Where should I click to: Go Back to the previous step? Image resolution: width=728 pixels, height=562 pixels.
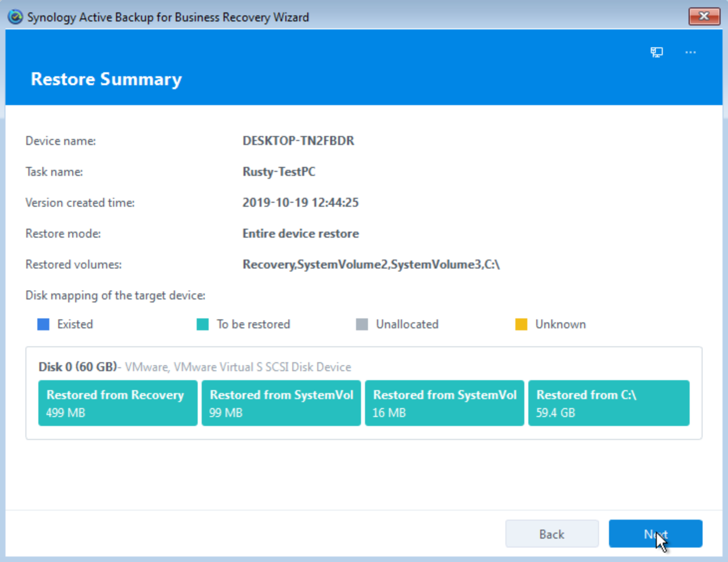(552, 534)
